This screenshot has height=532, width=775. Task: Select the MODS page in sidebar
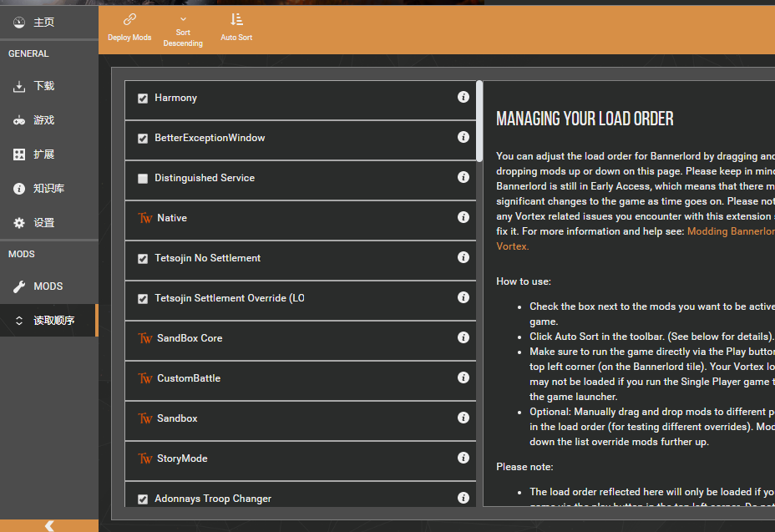point(49,286)
